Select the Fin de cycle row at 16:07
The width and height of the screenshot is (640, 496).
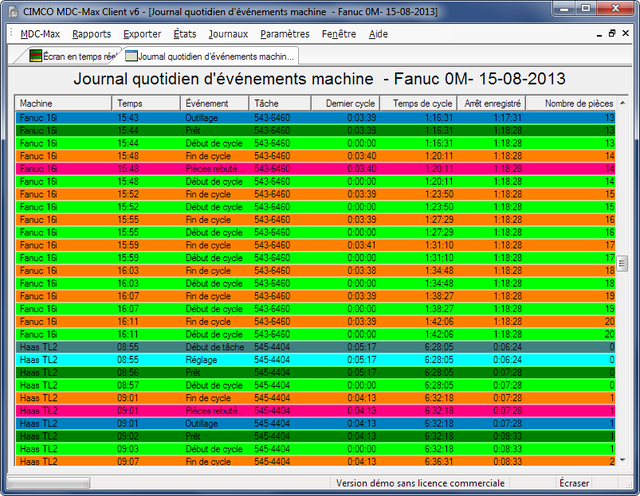tap(316, 296)
